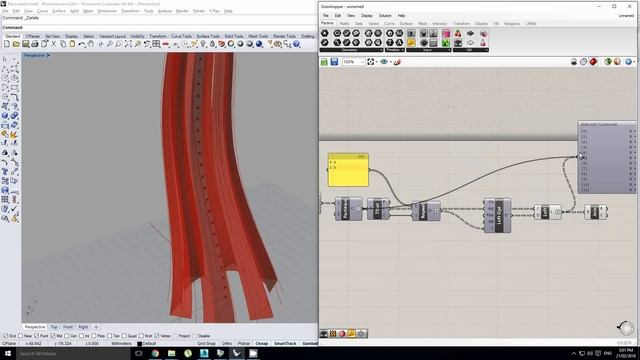This screenshot has width=640, height=360.
Task: Toggle the Near osnap checkbox
Action: pos(20,336)
